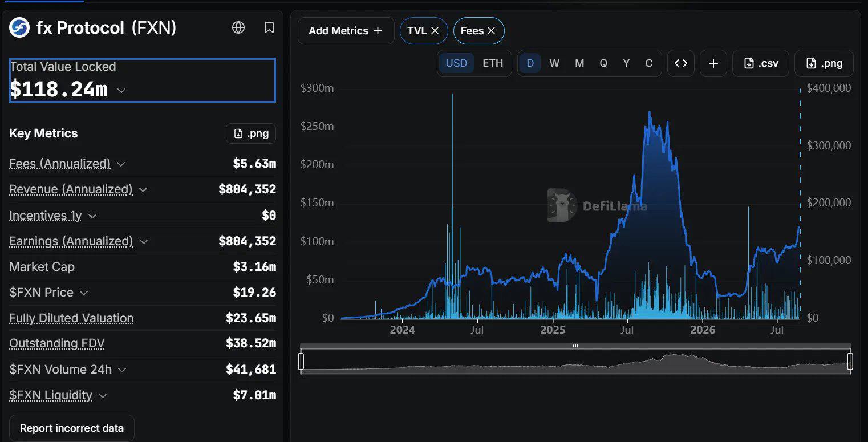Expand the $FXN Liquidity details

pos(103,396)
